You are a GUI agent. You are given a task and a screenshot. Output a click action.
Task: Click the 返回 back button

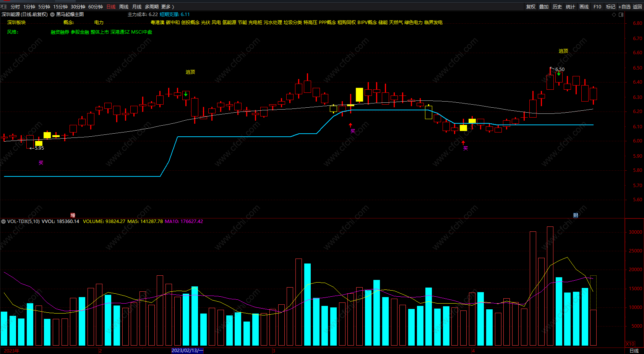[x=638, y=6]
